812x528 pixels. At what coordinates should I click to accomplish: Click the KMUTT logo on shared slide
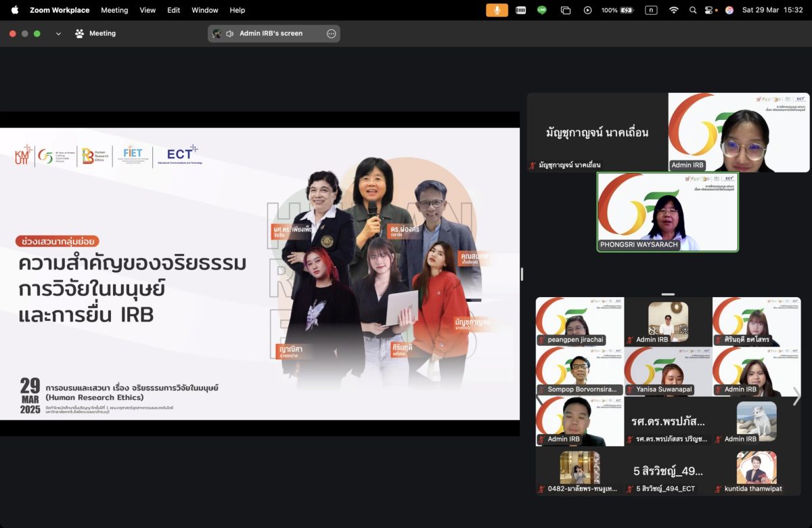24,155
